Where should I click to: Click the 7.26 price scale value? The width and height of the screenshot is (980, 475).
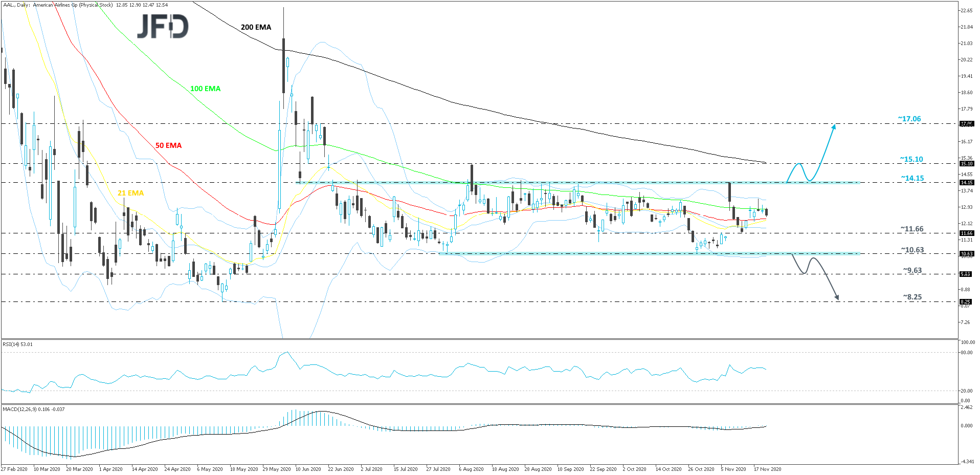[x=965, y=322]
